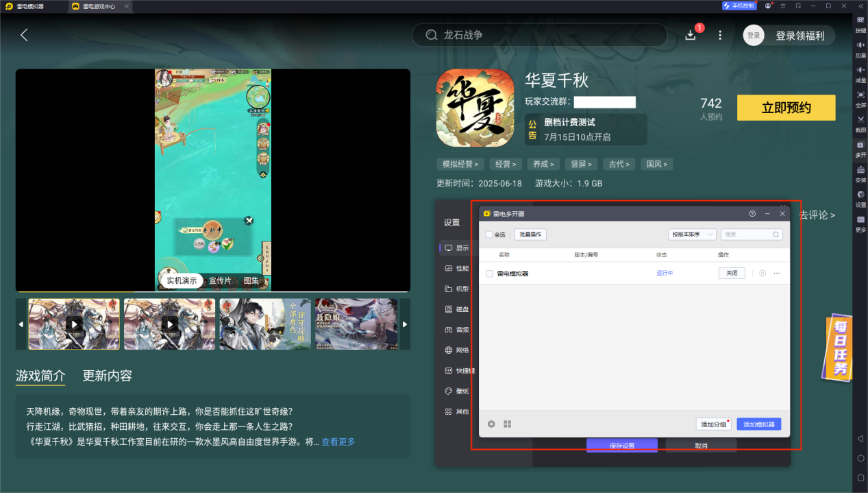Open 磁盘 section in settings panel
This screenshot has height=493, width=868.
tap(457, 309)
